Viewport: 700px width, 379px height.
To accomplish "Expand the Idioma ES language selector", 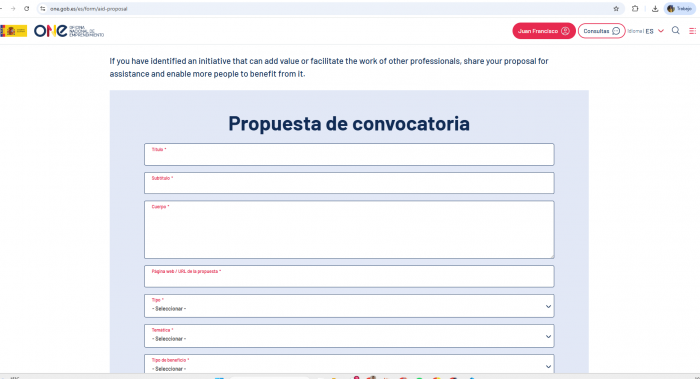I will [x=646, y=31].
